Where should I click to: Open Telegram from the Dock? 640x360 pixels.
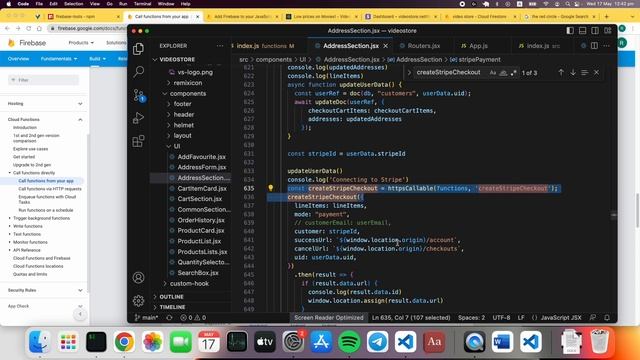pyautogui.click(x=378, y=342)
